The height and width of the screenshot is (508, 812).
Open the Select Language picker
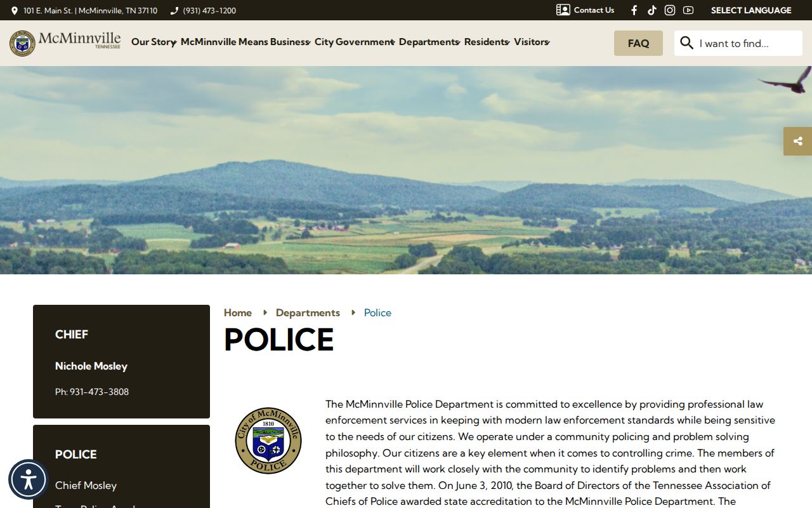(751, 10)
